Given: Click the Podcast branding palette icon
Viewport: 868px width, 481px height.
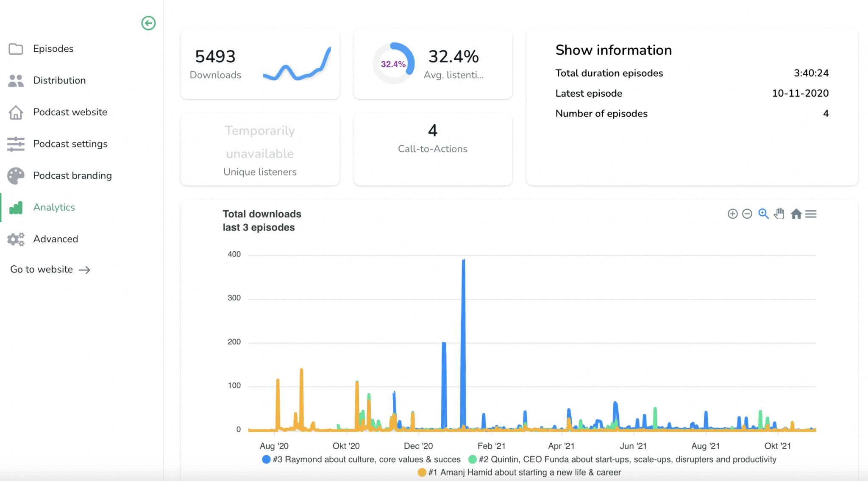Looking at the screenshot, I should click(x=16, y=176).
